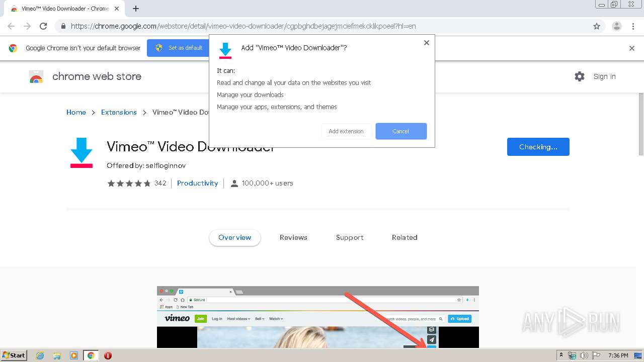
Task: Close the Add extension dialog
Action: (x=427, y=43)
